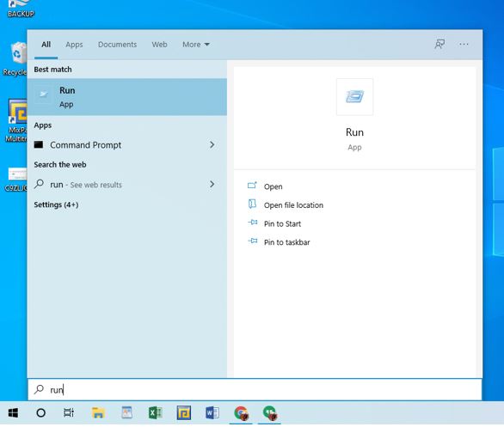Click the Cortana circle icon
Image resolution: width=504 pixels, height=427 pixels.
coord(40,413)
